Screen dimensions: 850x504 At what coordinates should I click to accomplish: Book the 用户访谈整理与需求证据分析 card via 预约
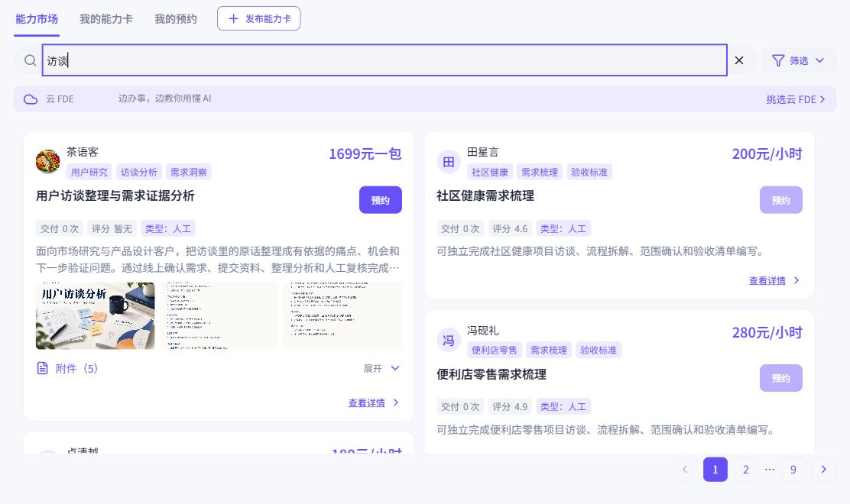pyautogui.click(x=381, y=200)
